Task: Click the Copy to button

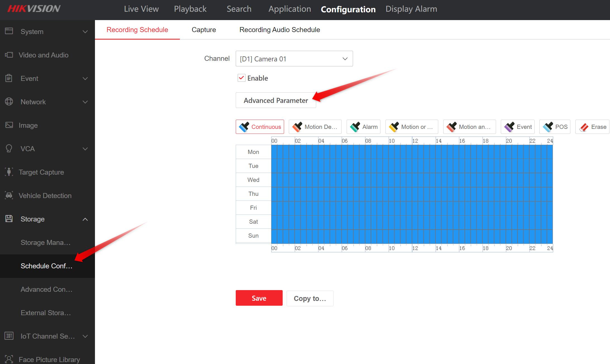Action: 310,298
